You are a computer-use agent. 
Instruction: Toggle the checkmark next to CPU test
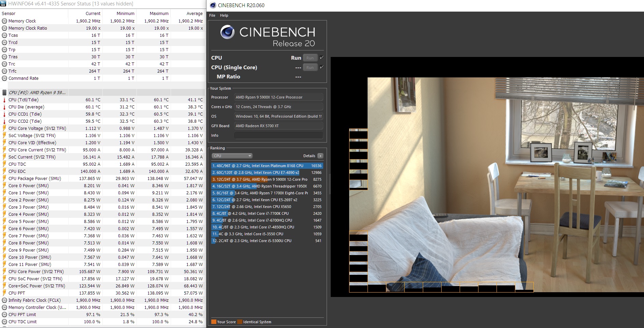(x=321, y=58)
